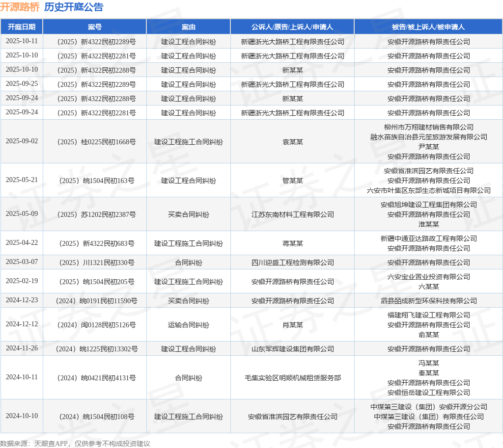Click 建设工程合同纠纷 cell in 2025-10-11 row
The height and width of the screenshot is (448, 503).
[188, 42]
